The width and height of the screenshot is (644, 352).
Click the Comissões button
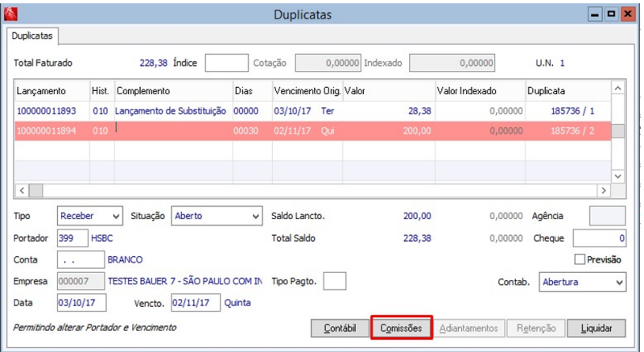coord(401,328)
